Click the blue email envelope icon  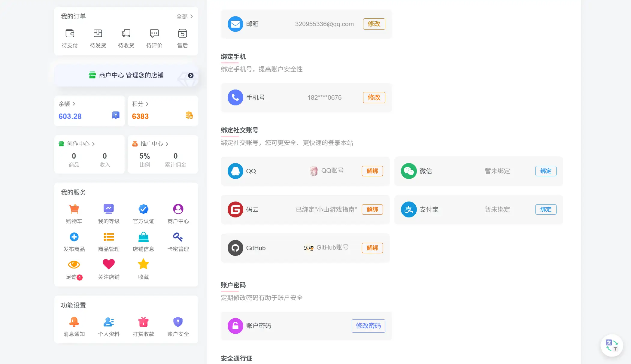click(x=235, y=24)
